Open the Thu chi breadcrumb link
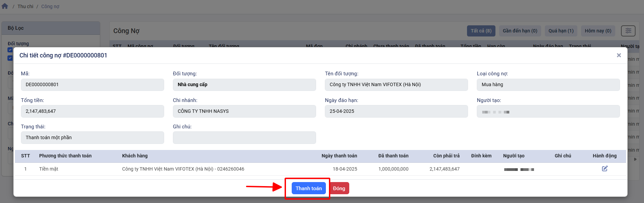 25,6
